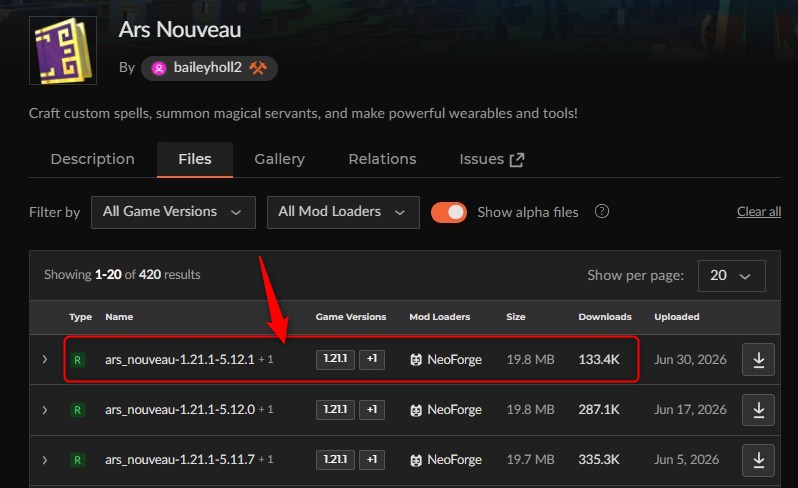The image size is (798, 488).
Task: Click the release type R icon for 5.12.1
Action: point(77,360)
